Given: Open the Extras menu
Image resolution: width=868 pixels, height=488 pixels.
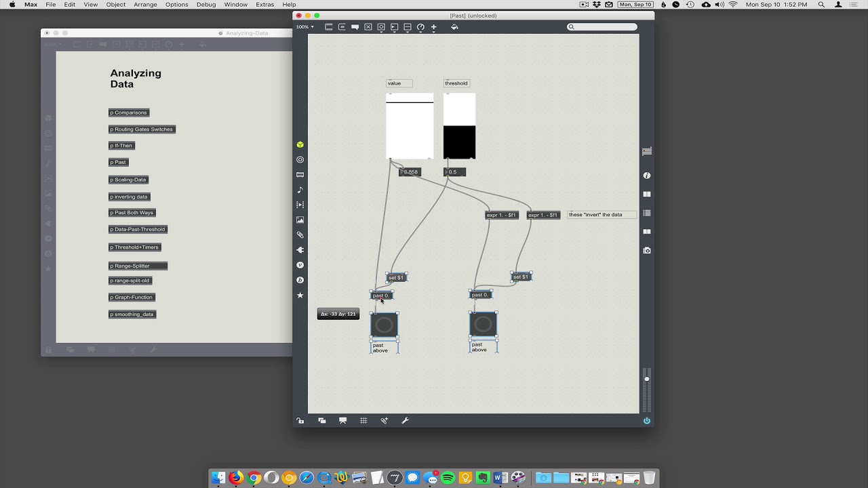Looking at the screenshot, I should pos(265,5).
